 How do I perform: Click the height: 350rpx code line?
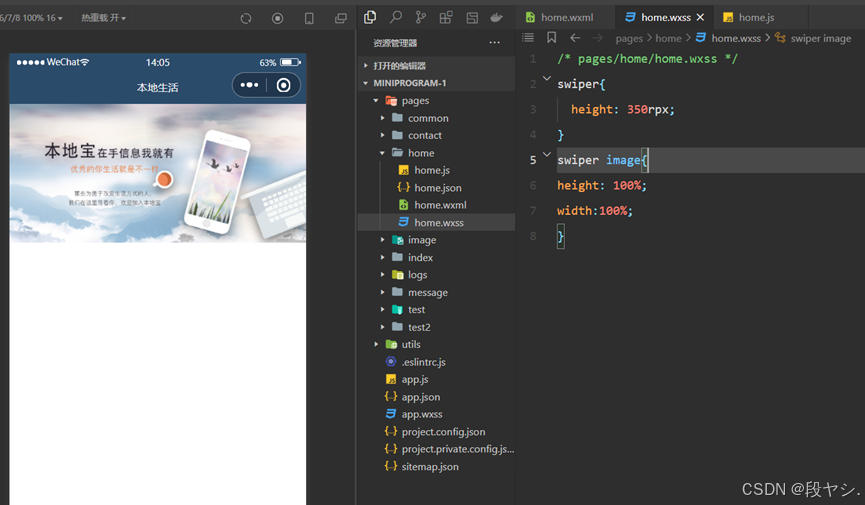[623, 109]
